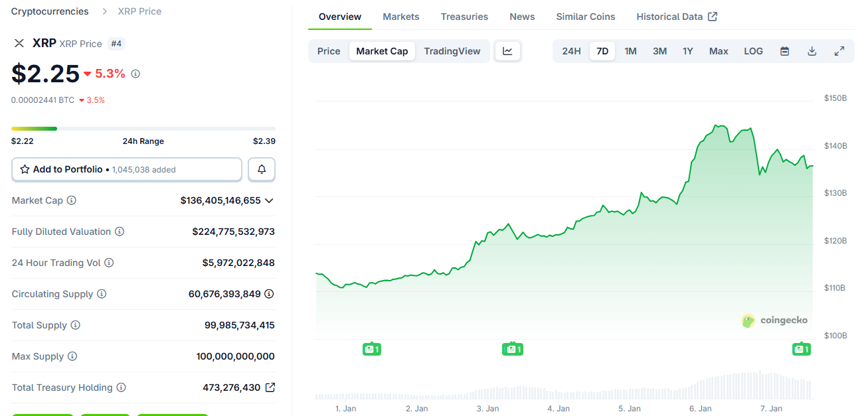The image size is (868, 416).
Task: Switch to the Markets tab
Action: pos(400,17)
